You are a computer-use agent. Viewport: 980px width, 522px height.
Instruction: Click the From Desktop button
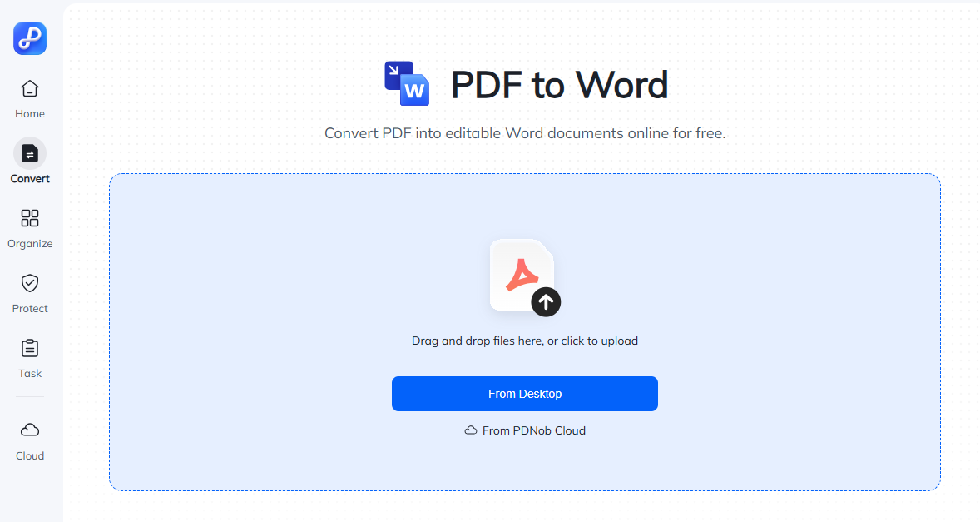[524, 393]
